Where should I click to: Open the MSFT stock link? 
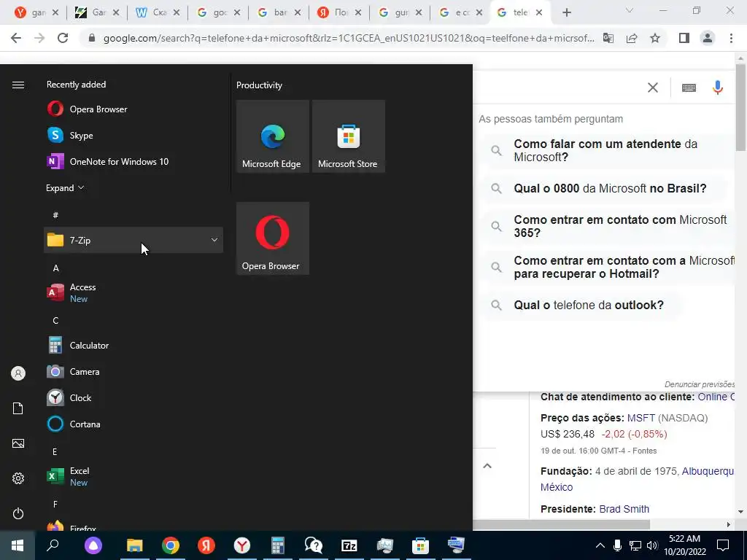click(x=640, y=418)
